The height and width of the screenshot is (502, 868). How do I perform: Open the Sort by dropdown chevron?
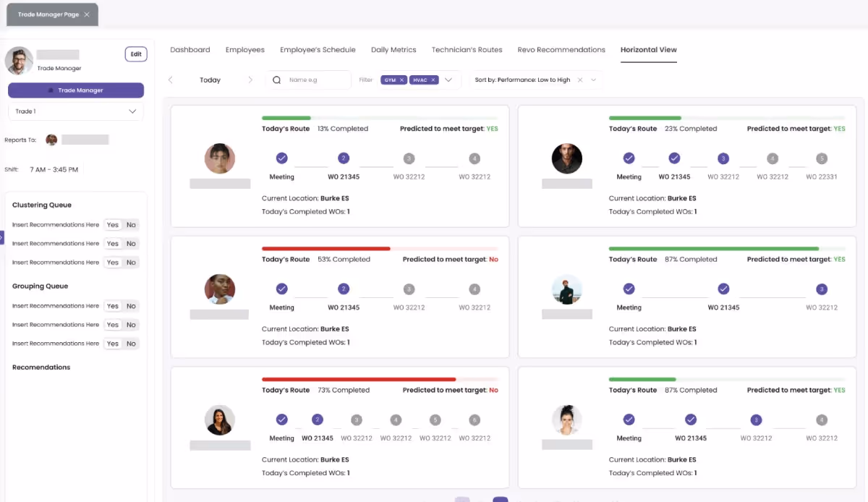(x=593, y=80)
